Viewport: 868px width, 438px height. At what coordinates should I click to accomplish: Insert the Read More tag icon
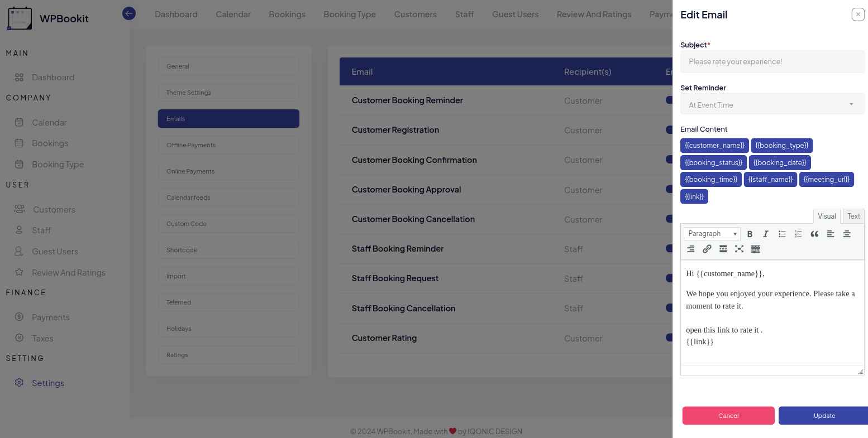(x=723, y=249)
